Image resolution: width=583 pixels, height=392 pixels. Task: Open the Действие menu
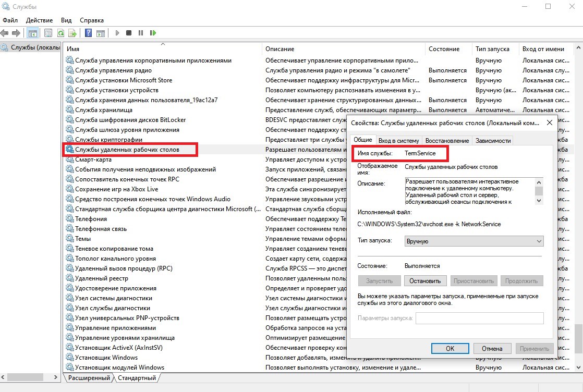[39, 20]
